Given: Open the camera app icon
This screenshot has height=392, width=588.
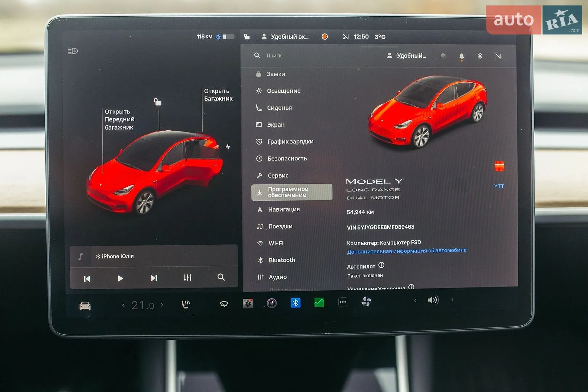Looking at the screenshot, I should (x=248, y=303).
